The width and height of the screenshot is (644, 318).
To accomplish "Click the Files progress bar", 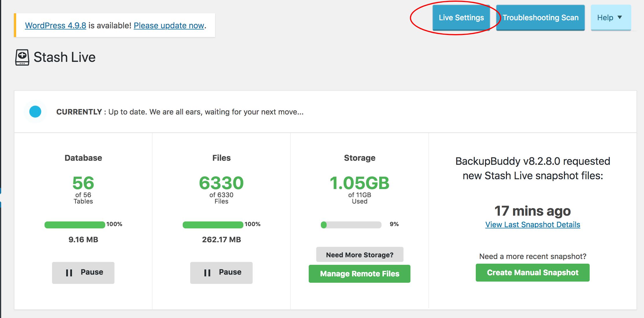I will (213, 225).
